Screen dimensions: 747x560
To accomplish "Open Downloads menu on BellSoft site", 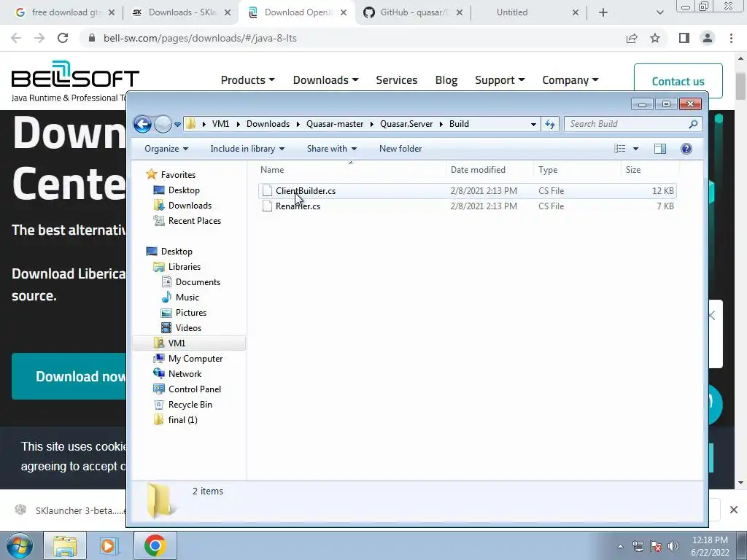I will (x=325, y=80).
